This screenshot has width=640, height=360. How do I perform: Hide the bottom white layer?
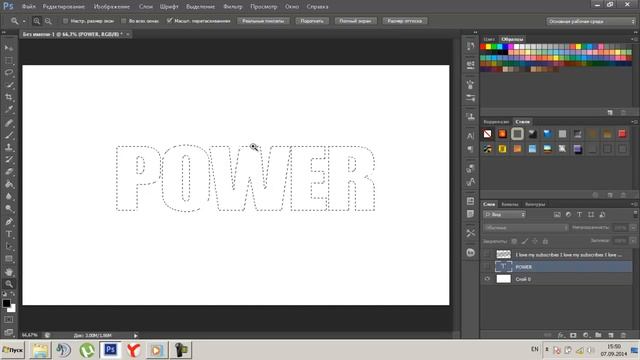pyautogui.click(x=487, y=279)
